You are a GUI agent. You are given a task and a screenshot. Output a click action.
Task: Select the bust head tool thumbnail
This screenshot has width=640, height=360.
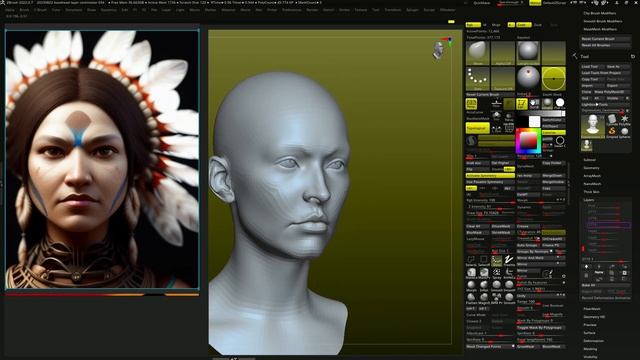(x=593, y=126)
